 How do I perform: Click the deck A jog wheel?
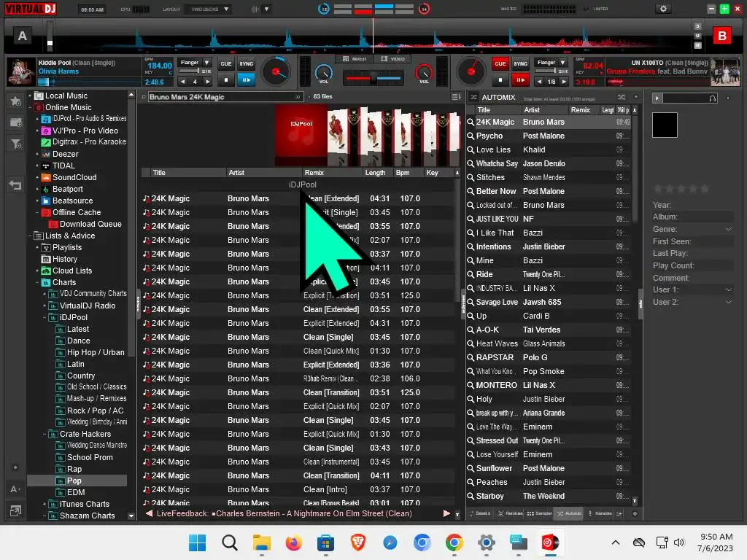[275, 71]
